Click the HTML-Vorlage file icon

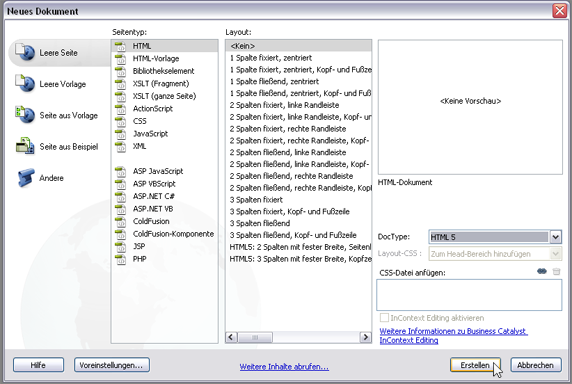pyautogui.click(x=120, y=59)
